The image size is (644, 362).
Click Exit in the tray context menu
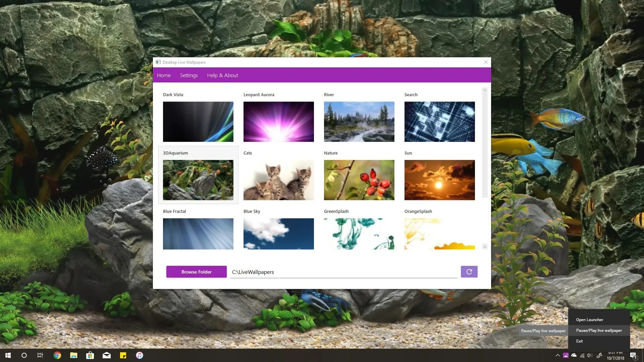click(x=579, y=341)
